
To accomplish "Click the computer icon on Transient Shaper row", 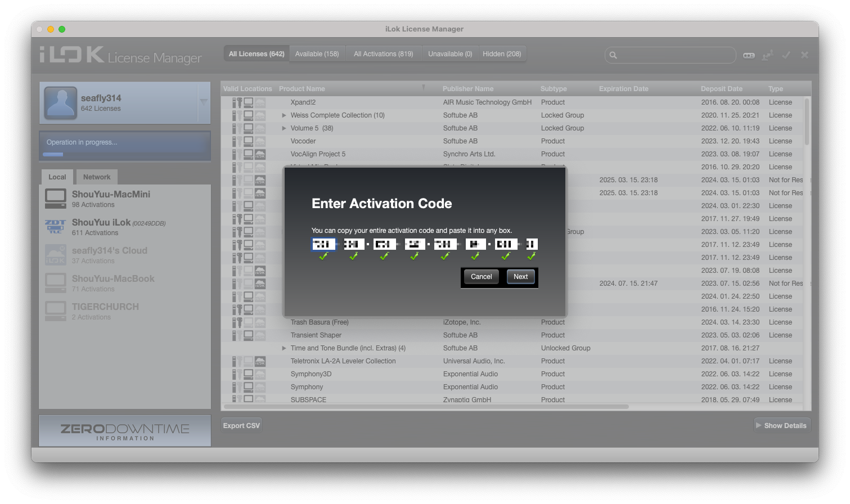I will (248, 335).
